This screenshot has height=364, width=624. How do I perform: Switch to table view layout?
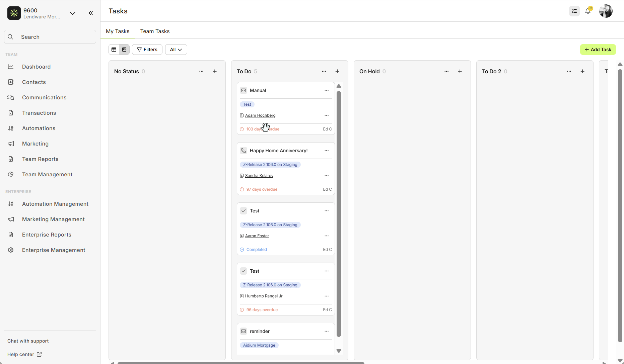coord(114,50)
